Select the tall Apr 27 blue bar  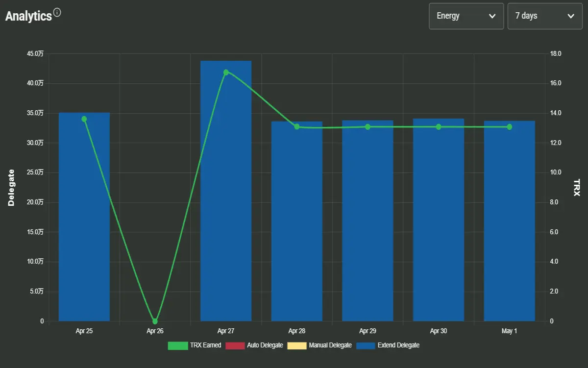(x=226, y=191)
